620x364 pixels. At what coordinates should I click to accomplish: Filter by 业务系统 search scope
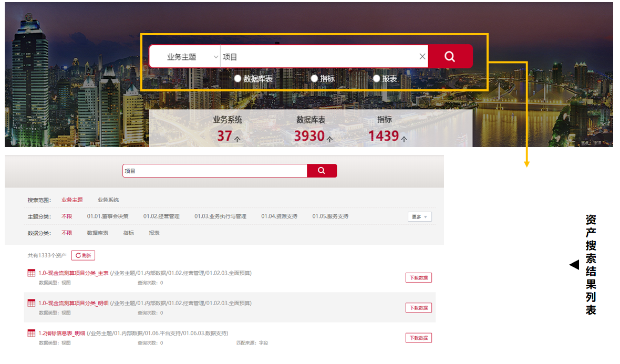point(108,200)
